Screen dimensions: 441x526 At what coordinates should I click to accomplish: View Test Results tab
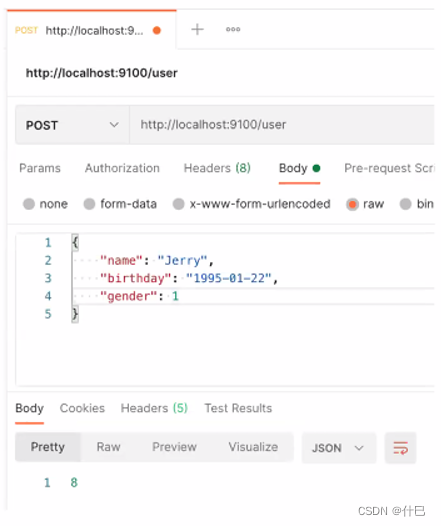(x=238, y=408)
